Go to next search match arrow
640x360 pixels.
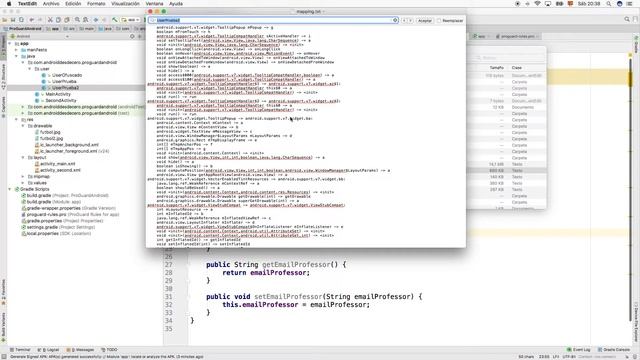[x=411, y=20]
